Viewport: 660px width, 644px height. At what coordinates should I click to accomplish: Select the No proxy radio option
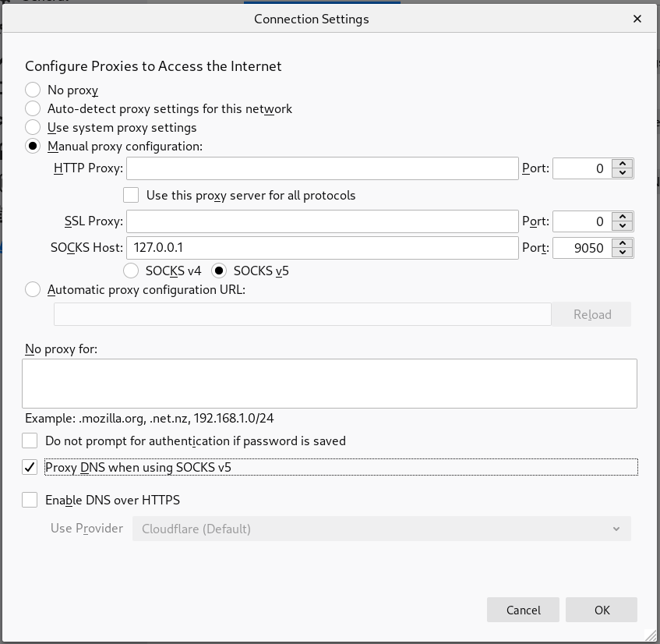click(x=33, y=90)
